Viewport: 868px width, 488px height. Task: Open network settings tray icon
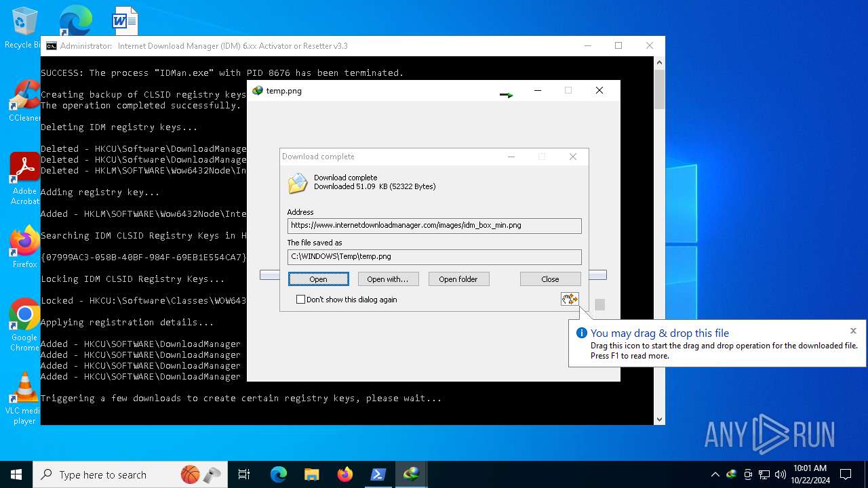tap(764, 474)
